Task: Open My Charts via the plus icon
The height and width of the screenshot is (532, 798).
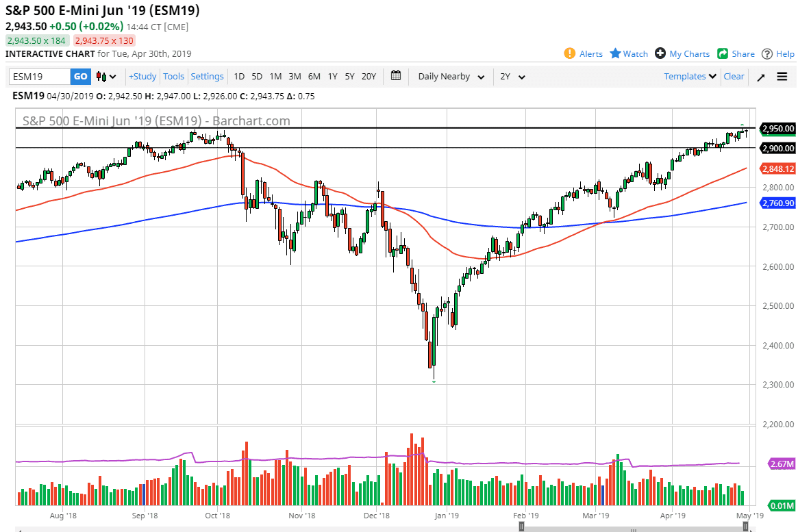Action: (x=660, y=53)
